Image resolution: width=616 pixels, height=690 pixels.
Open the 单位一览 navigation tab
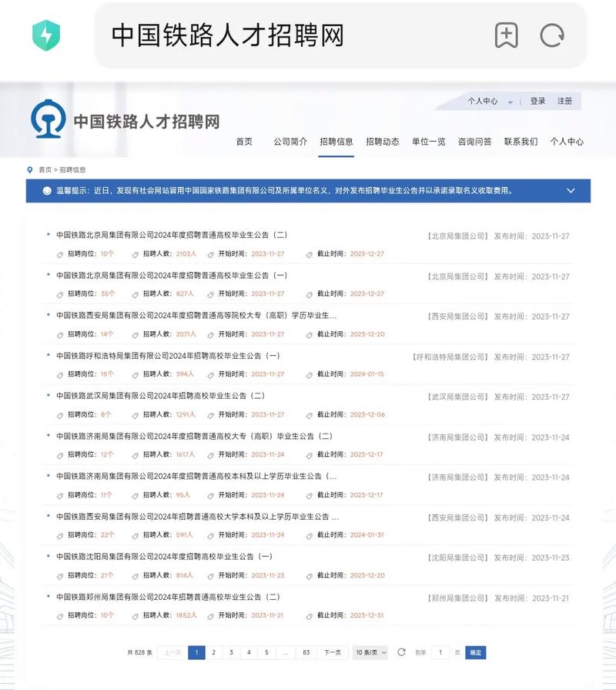tap(429, 142)
